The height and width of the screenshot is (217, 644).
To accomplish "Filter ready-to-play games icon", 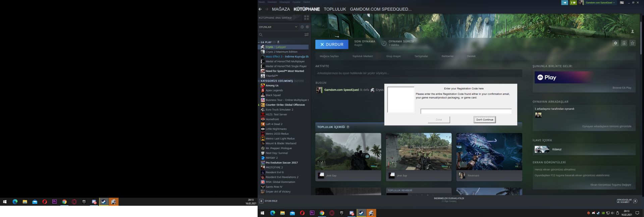I will (x=307, y=27).
